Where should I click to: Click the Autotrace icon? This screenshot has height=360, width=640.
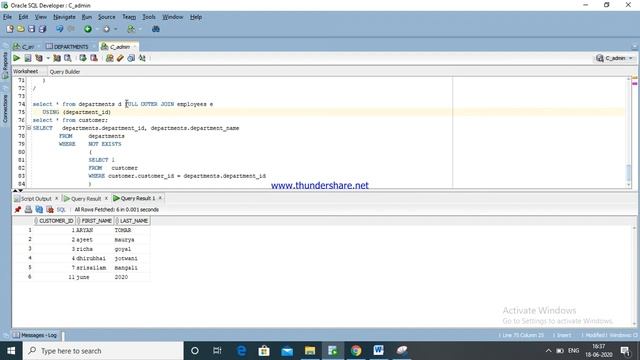tap(57, 58)
